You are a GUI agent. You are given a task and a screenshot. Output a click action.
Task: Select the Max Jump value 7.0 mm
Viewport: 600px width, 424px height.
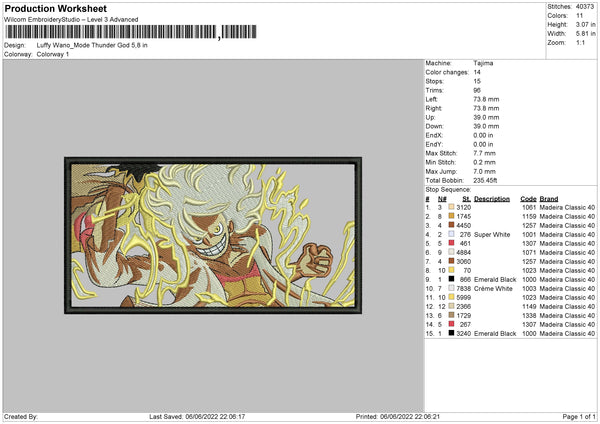[x=484, y=171]
